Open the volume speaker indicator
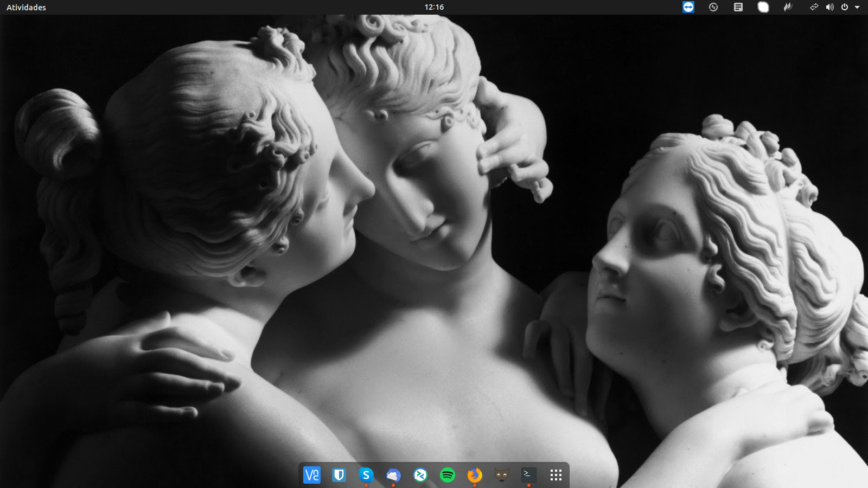The height and width of the screenshot is (488, 868). pos(830,7)
